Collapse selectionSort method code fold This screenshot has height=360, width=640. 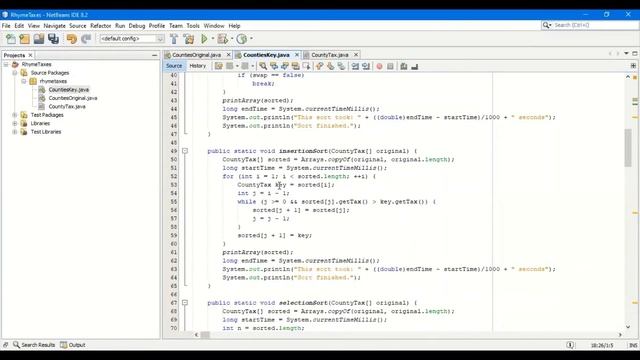tap(185, 303)
